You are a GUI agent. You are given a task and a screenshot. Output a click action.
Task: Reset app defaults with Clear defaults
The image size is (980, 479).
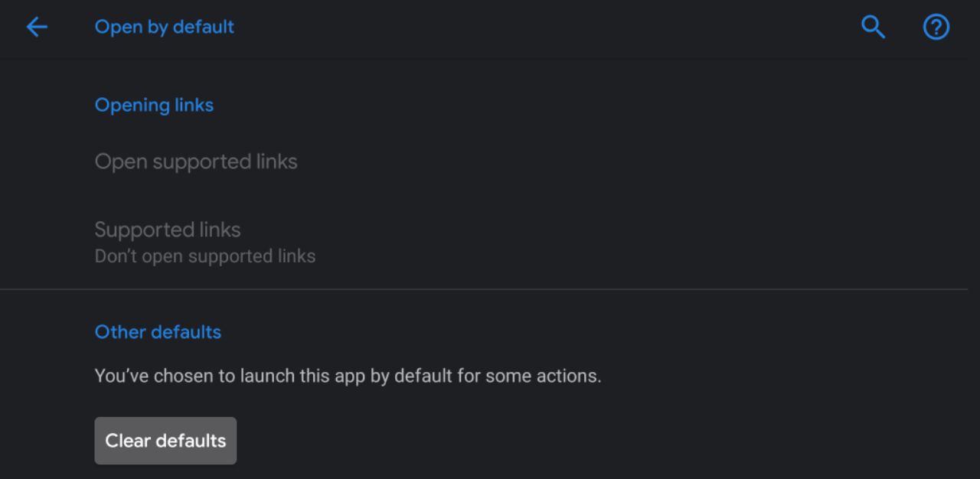tap(165, 441)
